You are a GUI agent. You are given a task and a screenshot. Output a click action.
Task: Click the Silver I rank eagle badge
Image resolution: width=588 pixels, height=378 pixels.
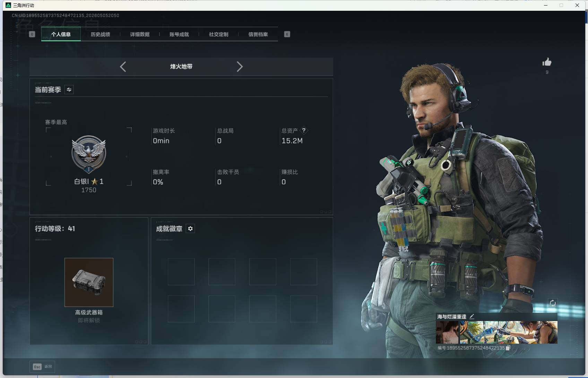[89, 154]
